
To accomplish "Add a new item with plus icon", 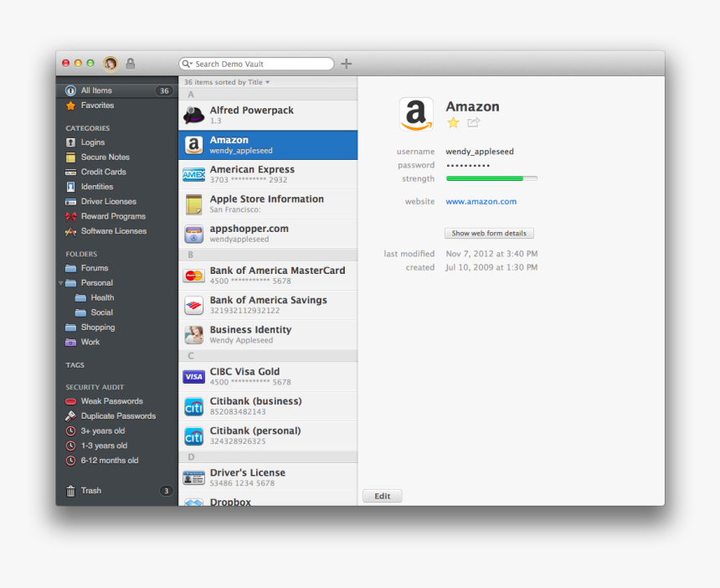I will [347, 64].
